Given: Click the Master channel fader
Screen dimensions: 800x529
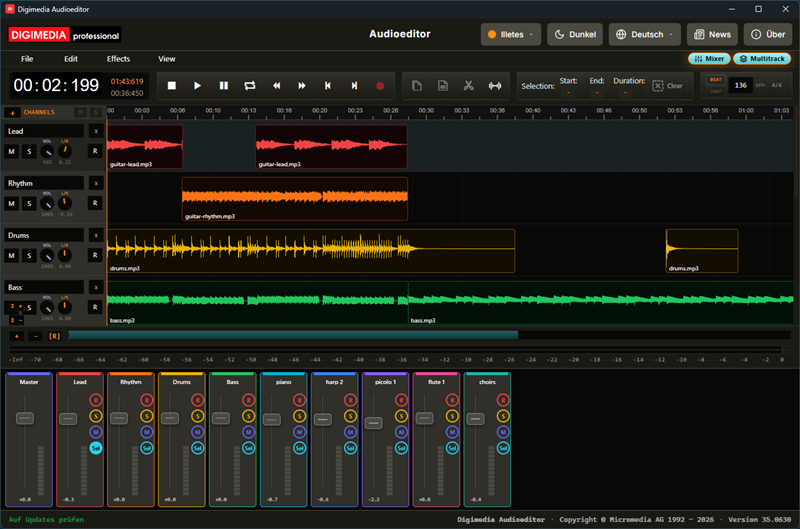Looking at the screenshot, I should 24,418.
